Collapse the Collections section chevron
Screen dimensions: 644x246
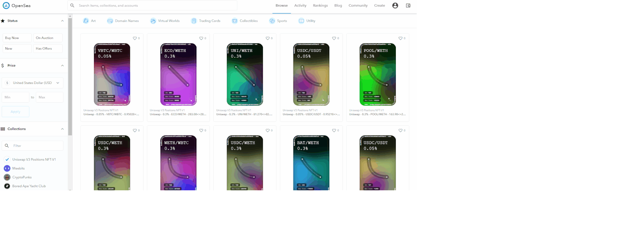[x=62, y=129]
